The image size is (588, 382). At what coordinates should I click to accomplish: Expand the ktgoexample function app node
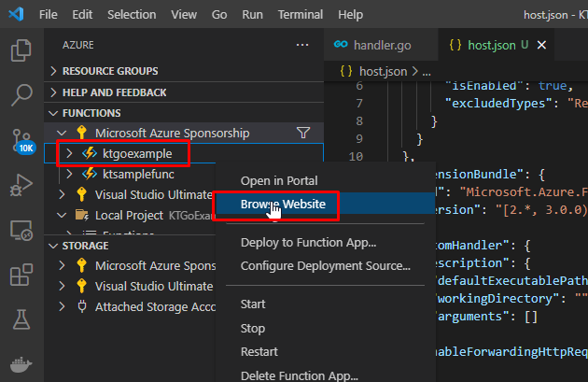tap(69, 153)
